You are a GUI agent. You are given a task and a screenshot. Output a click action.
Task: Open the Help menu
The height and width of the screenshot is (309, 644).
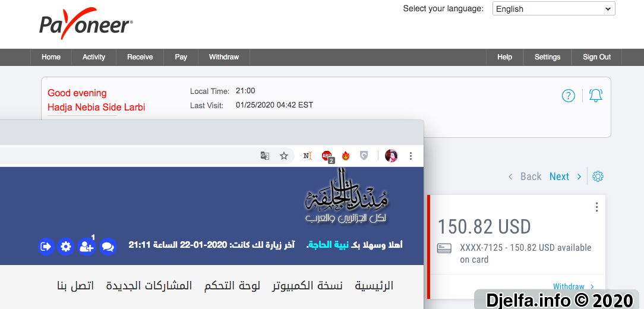(504, 57)
